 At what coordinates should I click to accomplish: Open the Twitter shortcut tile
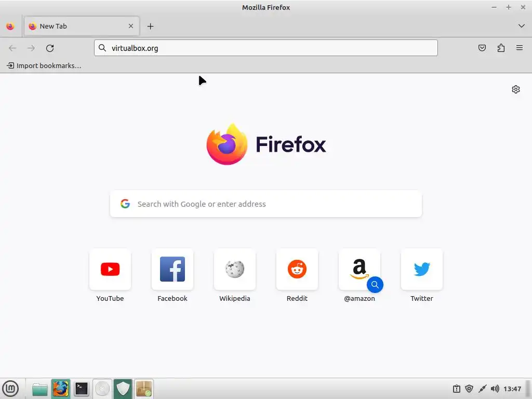click(x=422, y=269)
